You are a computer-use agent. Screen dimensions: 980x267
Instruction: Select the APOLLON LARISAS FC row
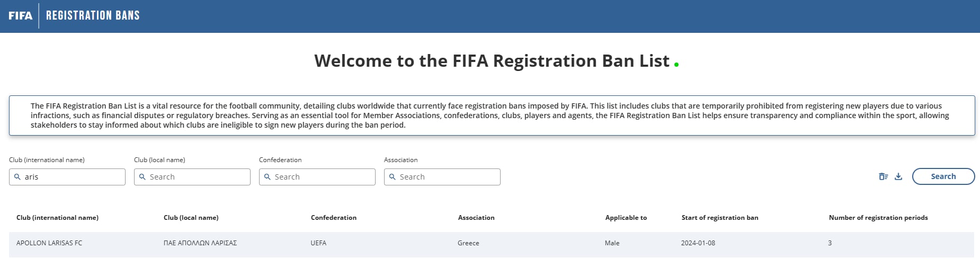pos(492,243)
